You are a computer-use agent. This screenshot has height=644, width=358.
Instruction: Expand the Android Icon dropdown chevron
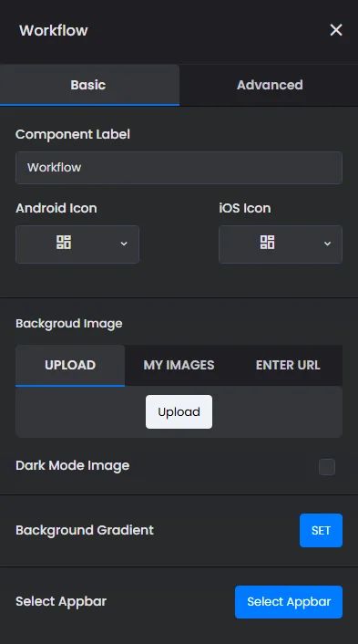point(124,244)
